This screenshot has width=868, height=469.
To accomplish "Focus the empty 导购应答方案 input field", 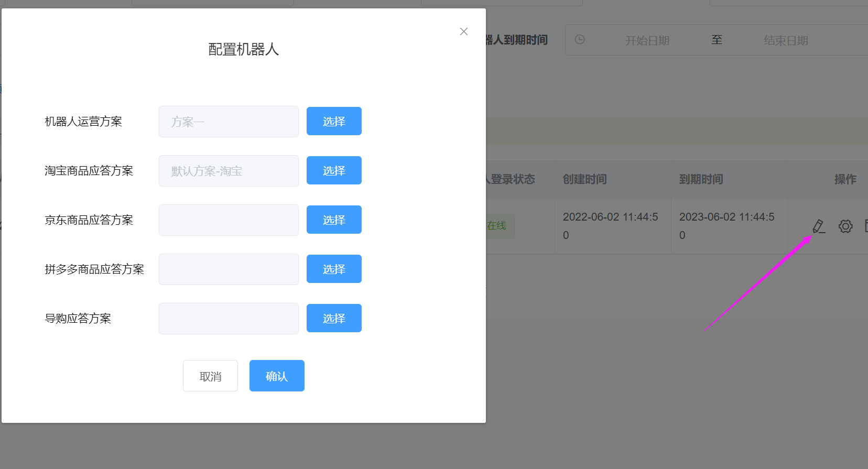I will tap(229, 319).
